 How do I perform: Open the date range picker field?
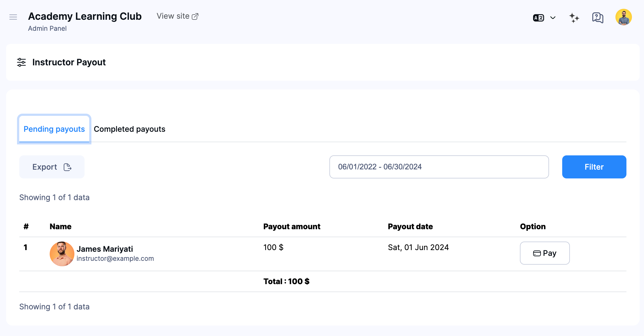point(439,167)
